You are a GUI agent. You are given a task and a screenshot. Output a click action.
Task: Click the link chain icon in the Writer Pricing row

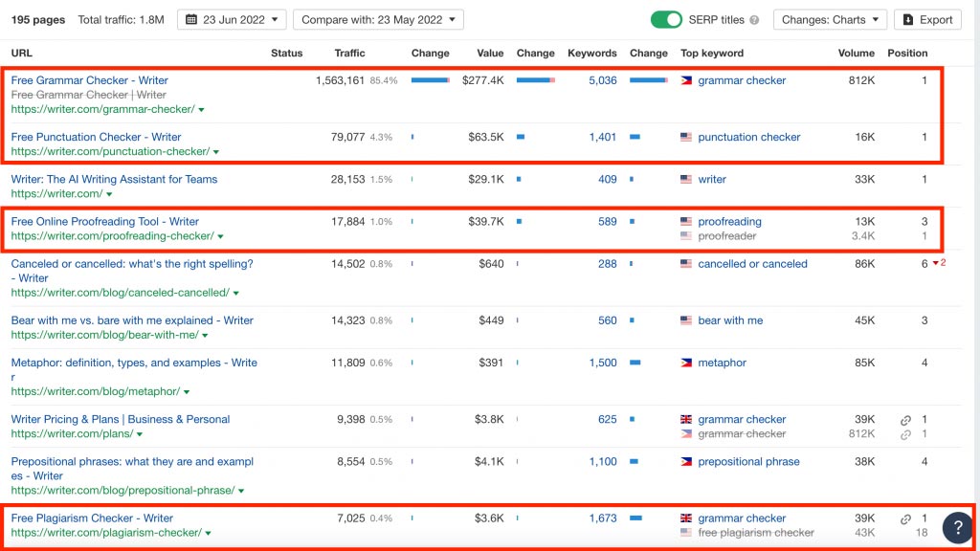[x=905, y=420]
